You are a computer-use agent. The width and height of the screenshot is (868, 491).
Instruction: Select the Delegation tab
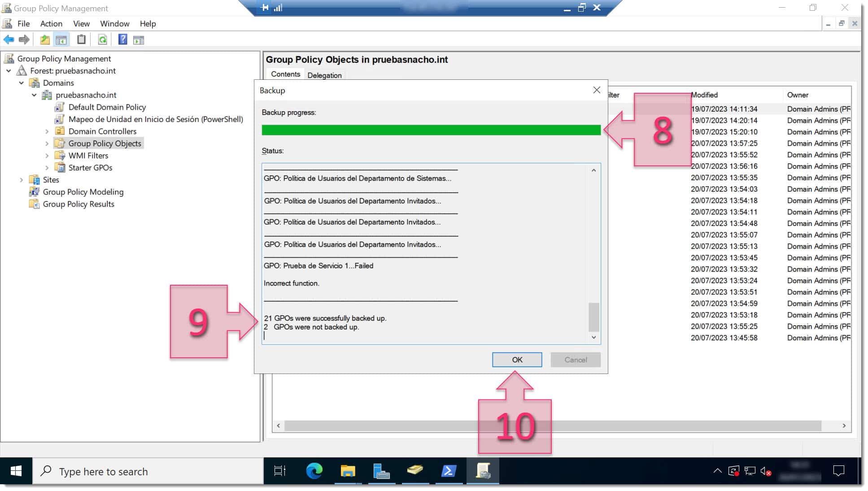pyautogui.click(x=324, y=75)
